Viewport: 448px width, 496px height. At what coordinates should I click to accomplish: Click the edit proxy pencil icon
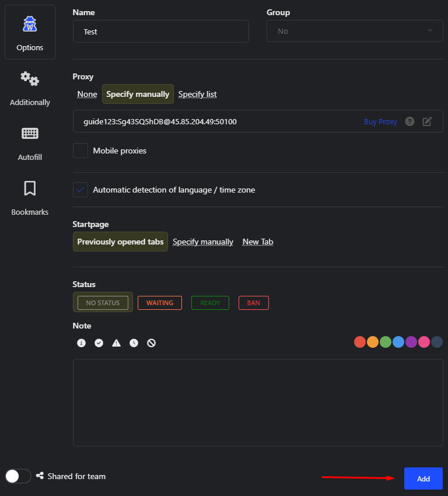point(427,121)
